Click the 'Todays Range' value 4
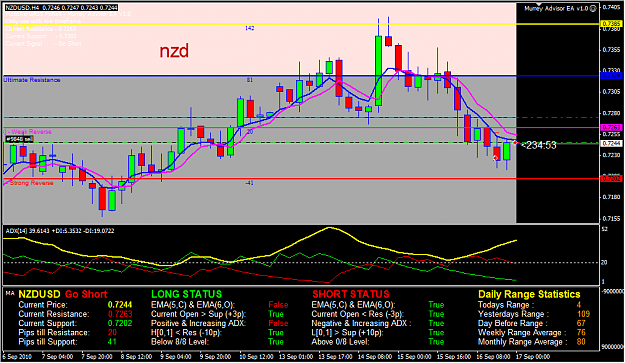The height and width of the screenshot is (363, 625). (x=579, y=305)
